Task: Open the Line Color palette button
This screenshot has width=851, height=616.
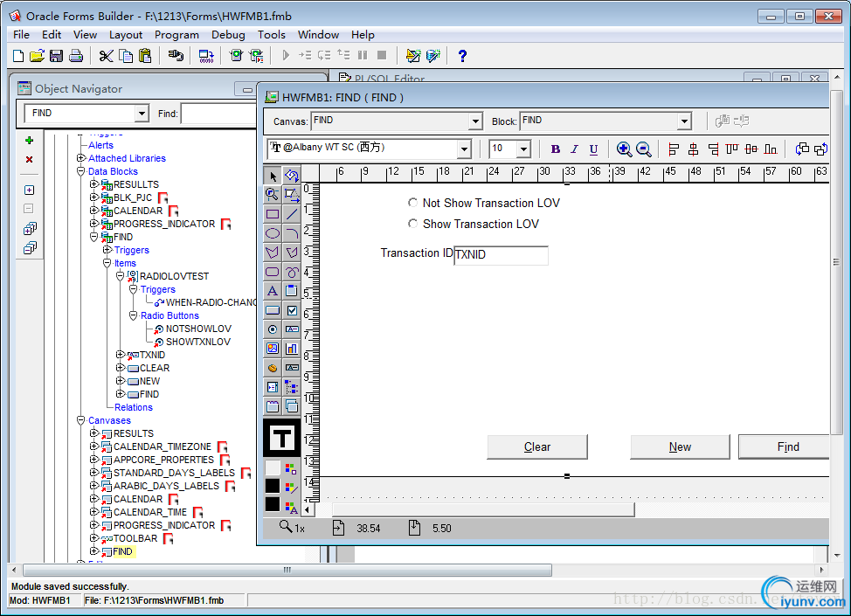Action: (x=292, y=488)
